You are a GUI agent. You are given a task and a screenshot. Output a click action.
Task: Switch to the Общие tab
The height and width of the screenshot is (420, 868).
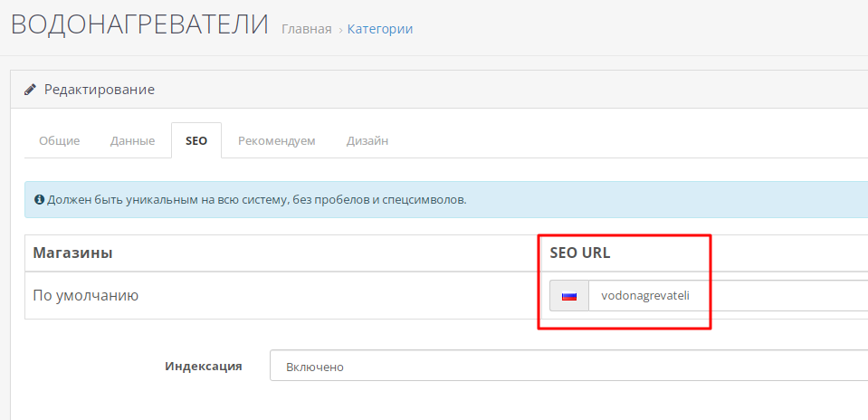tap(59, 140)
